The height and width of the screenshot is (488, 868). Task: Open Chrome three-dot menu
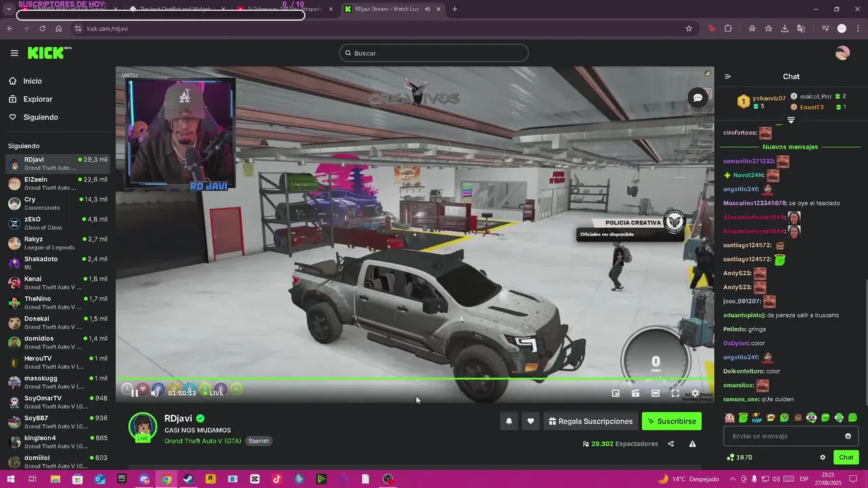[x=858, y=28]
